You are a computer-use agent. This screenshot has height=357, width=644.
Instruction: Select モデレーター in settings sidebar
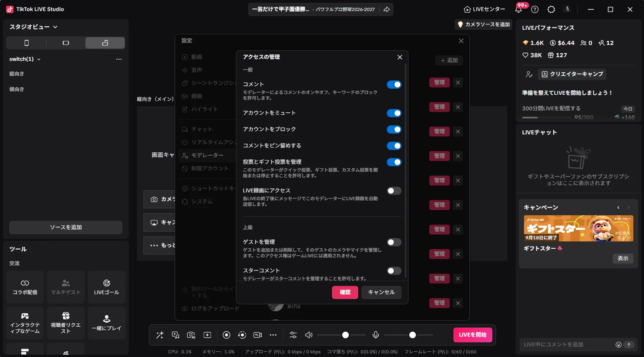click(207, 155)
